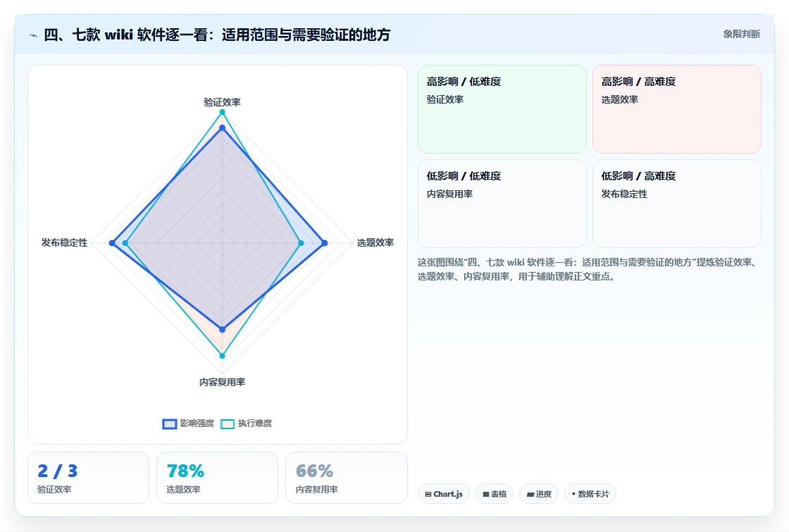Viewport: 789px width, 532px height.
Task: Open the 低影响 / 高难度 quadrant card
Action: [x=677, y=204]
